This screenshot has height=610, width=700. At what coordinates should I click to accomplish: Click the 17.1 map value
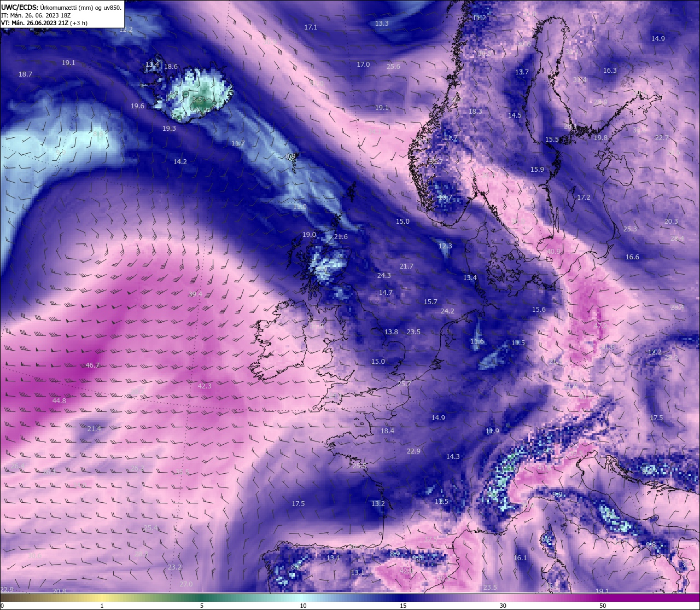coord(311,27)
